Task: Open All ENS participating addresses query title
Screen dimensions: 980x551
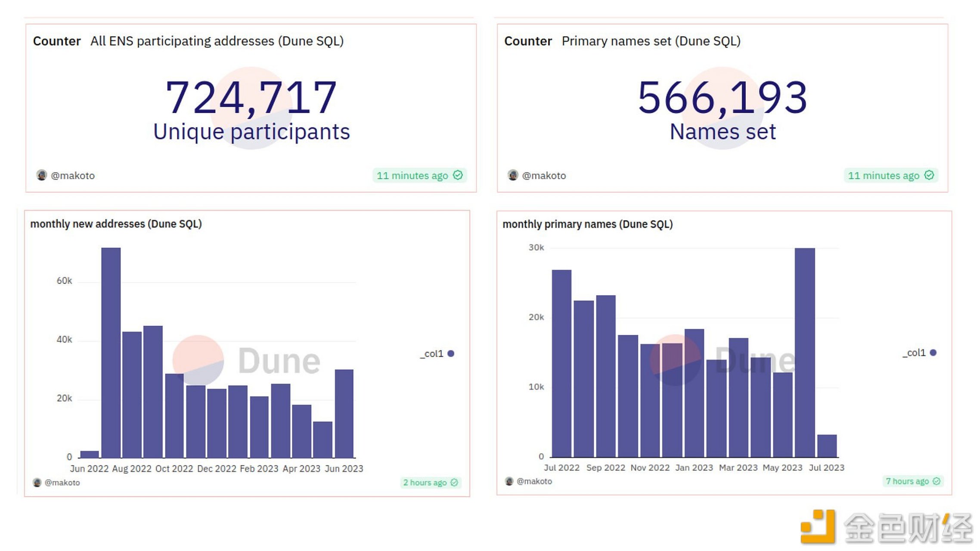Action: [x=217, y=41]
